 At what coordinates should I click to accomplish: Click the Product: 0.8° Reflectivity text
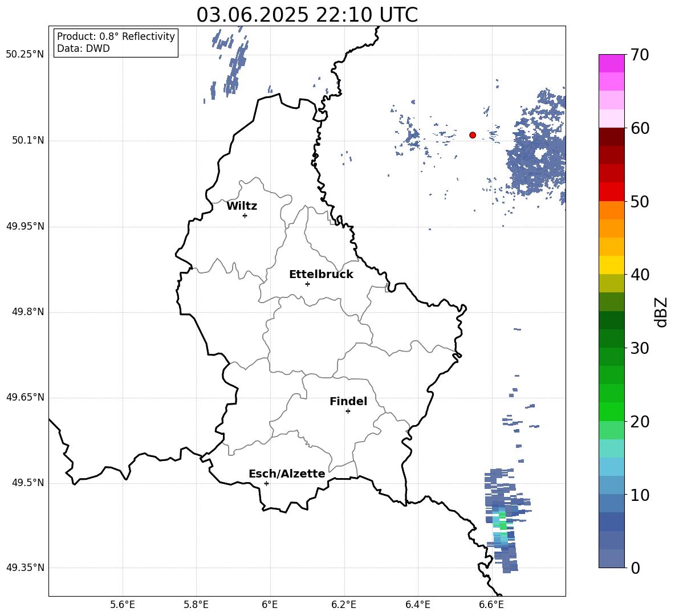click(x=116, y=36)
